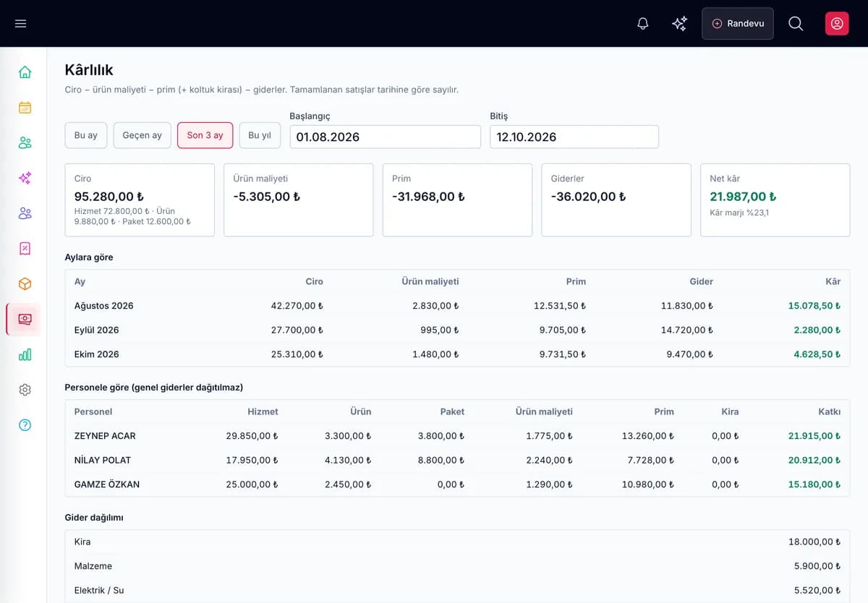
Task: Click the white sparkles icon in top bar
Action: click(x=679, y=24)
